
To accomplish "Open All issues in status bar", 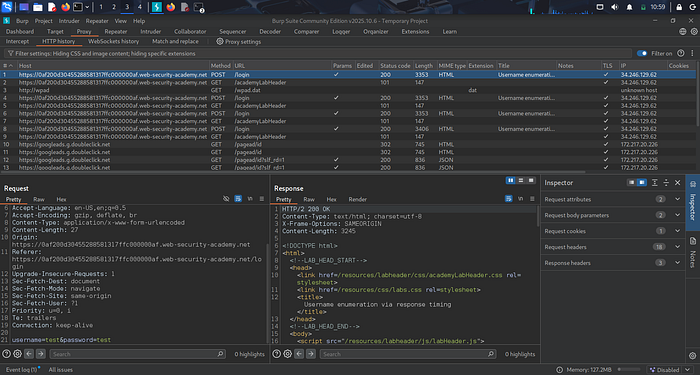I will point(61,370).
